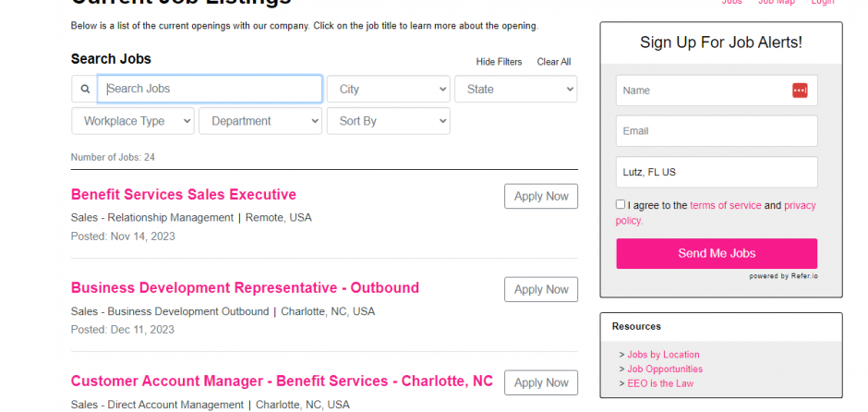Open EEO is the Law link
The width and height of the screenshot is (868, 412).
[660, 383]
